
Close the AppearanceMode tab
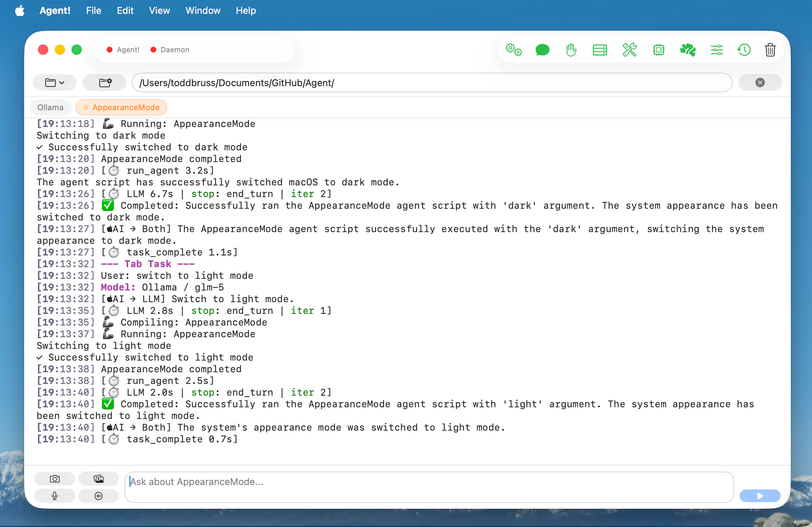[x=86, y=107]
